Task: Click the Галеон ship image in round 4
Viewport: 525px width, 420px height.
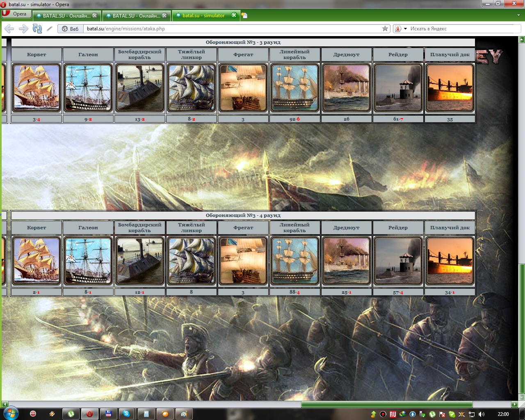Action: point(88,261)
